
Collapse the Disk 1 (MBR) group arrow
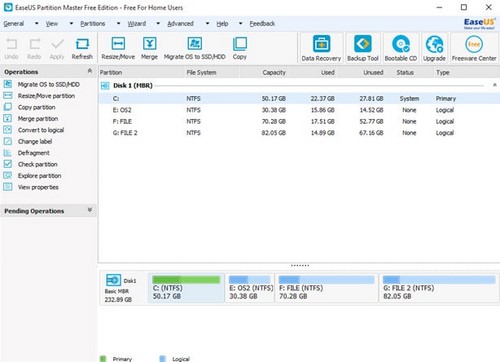[x=495, y=85]
